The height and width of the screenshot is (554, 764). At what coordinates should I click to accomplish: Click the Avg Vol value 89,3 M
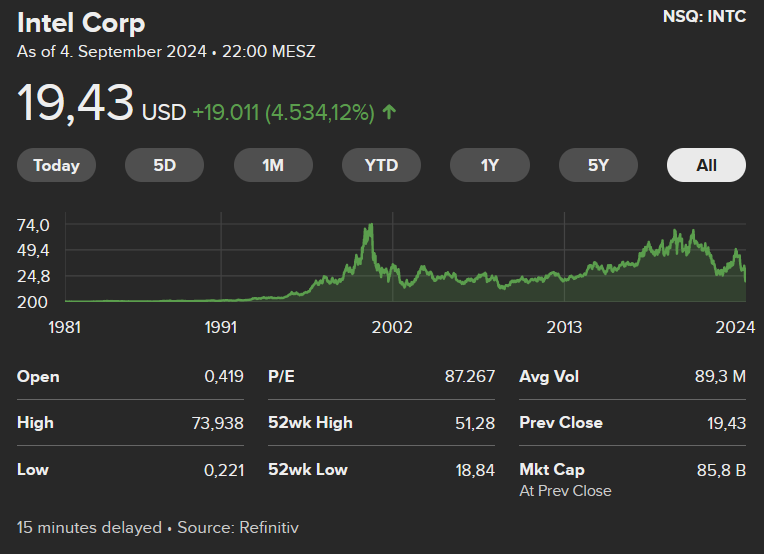point(720,377)
